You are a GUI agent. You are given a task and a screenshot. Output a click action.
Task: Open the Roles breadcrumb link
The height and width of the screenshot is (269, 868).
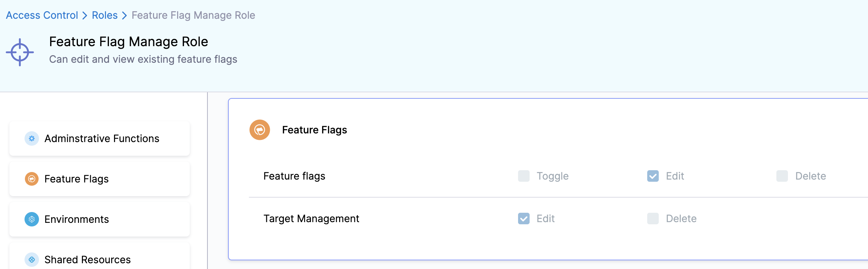[x=105, y=15]
